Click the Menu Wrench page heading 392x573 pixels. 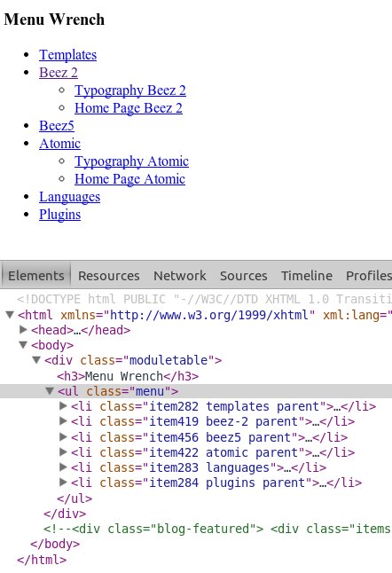[54, 20]
